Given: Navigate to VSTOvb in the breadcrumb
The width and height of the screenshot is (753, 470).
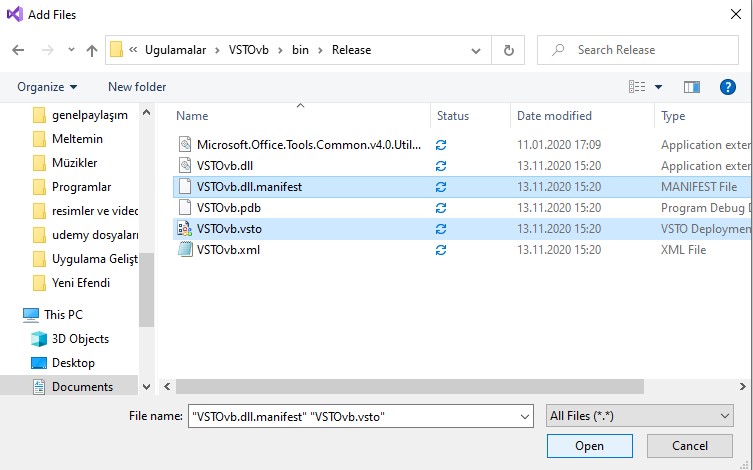Looking at the screenshot, I should click(x=248, y=50).
